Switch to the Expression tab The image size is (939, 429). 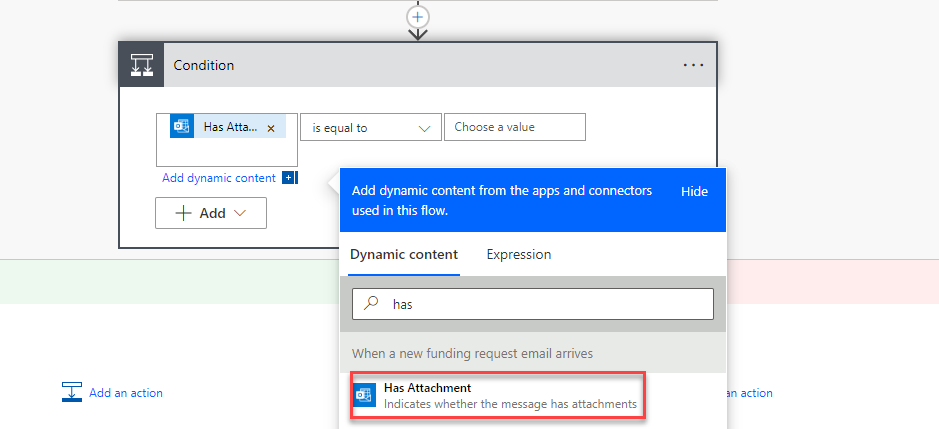518,255
